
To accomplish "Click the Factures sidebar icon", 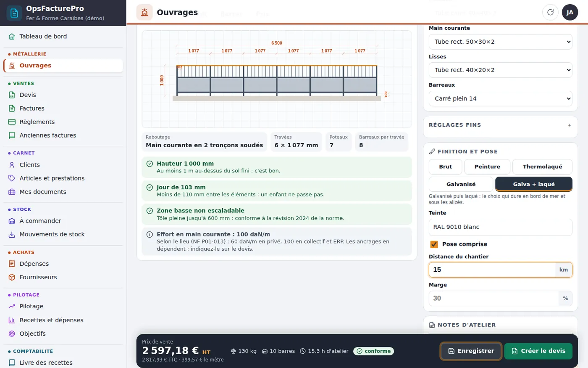I will click(x=12, y=109).
